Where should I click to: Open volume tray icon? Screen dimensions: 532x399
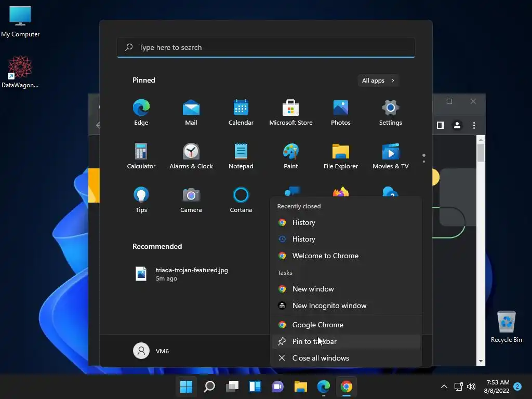coord(471,387)
